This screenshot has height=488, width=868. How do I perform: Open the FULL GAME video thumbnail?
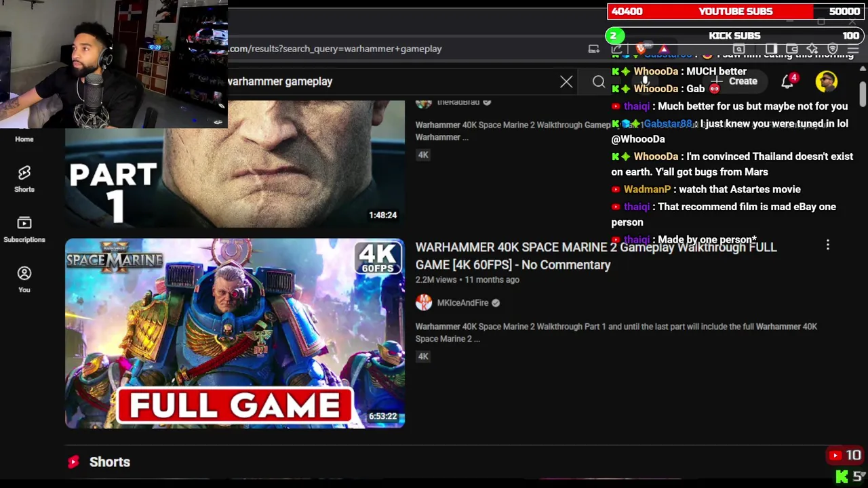(x=235, y=333)
